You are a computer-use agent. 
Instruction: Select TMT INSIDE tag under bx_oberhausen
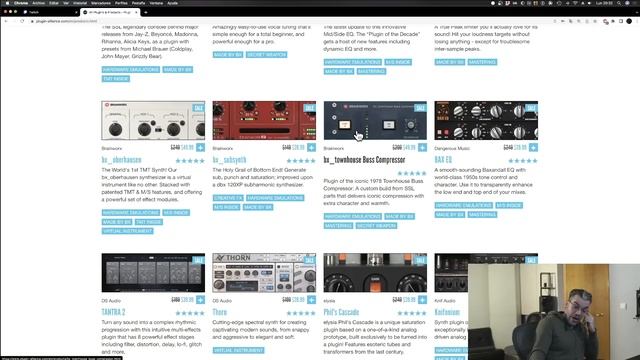149,222
